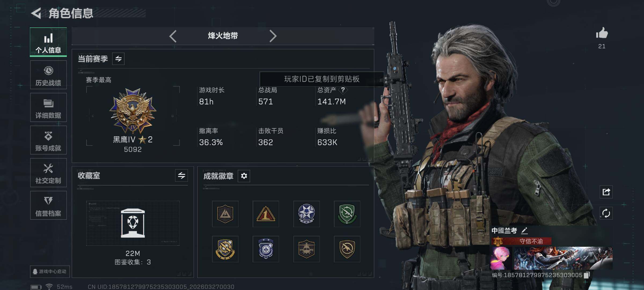The height and width of the screenshot is (290, 644).
Task: Click the 总资产 question mark help icon
Action: [x=343, y=90]
